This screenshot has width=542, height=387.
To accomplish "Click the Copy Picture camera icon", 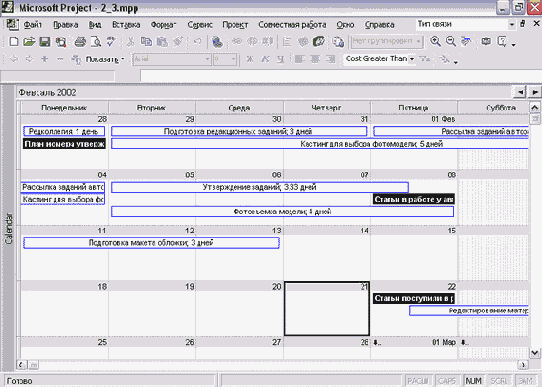I will [x=486, y=42].
